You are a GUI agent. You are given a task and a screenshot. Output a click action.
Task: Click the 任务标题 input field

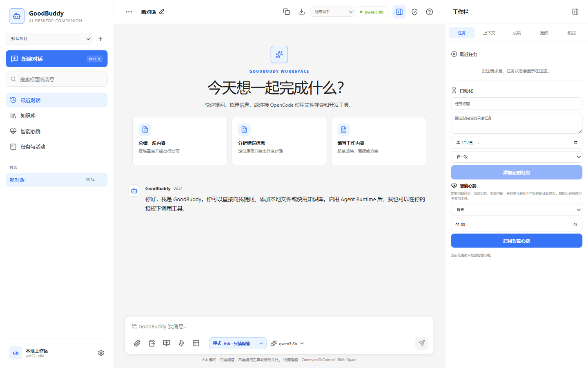(517, 103)
